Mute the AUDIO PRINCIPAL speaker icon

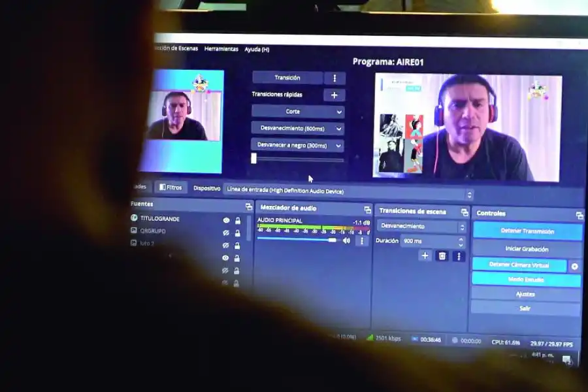coord(346,240)
